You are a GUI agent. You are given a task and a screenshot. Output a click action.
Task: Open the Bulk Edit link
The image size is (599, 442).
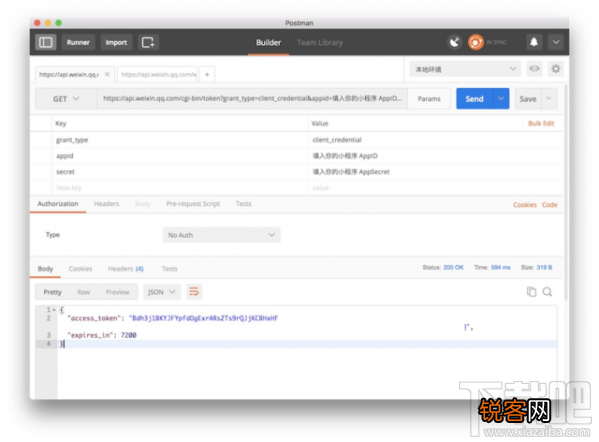click(x=541, y=123)
